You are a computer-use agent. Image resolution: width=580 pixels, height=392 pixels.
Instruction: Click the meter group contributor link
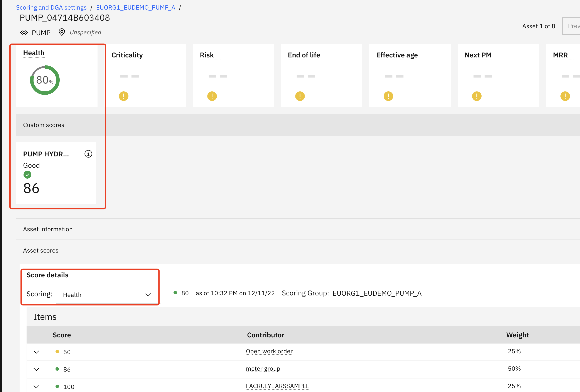pos(263,369)
